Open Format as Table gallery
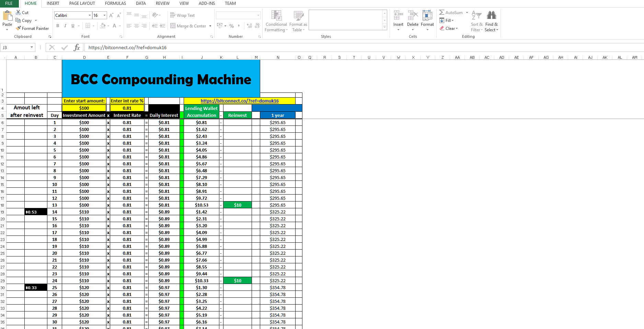 click(x=298, y=21)
